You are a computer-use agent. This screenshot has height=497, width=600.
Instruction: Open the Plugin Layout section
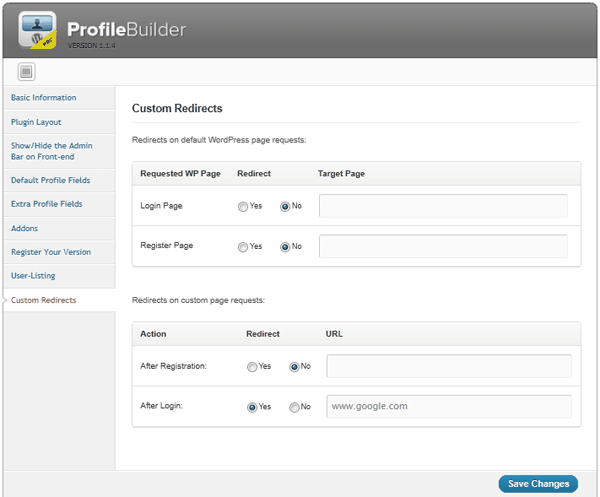[x=36, y=122]
